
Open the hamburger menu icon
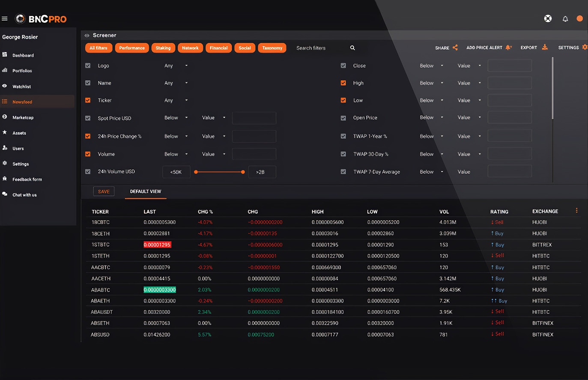tap(5, 18)
